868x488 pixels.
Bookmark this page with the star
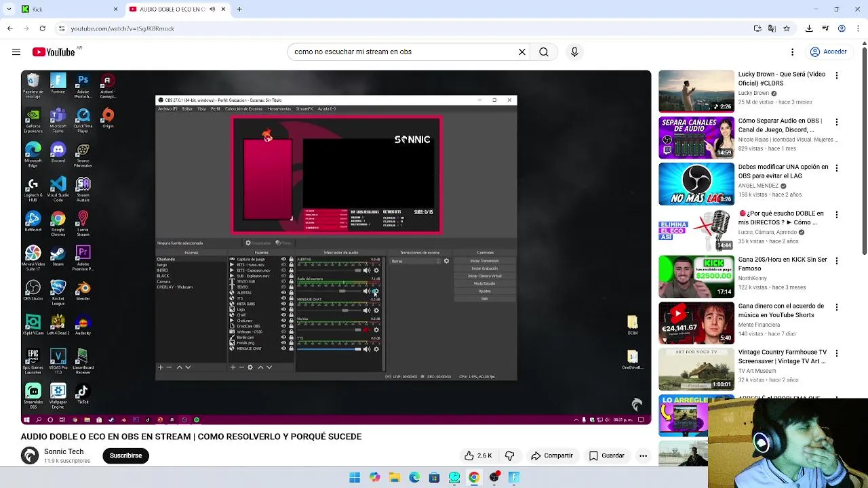click(787, 28)
